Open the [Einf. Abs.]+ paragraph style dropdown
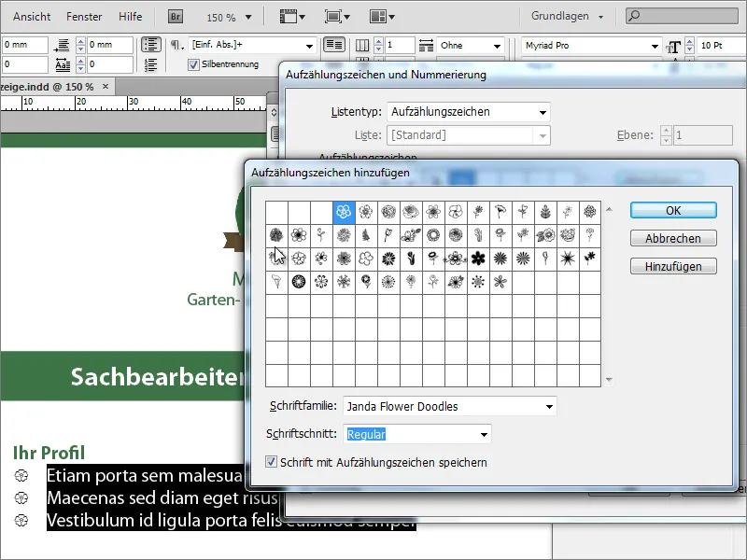Screen dimensions: 747x560 (x=309, y=46)
